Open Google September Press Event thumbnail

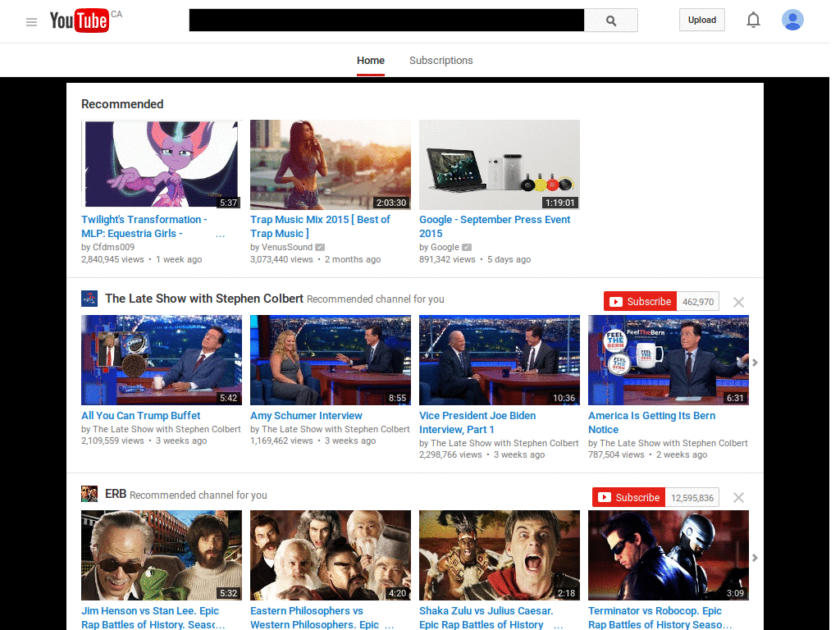coord(500,164)
